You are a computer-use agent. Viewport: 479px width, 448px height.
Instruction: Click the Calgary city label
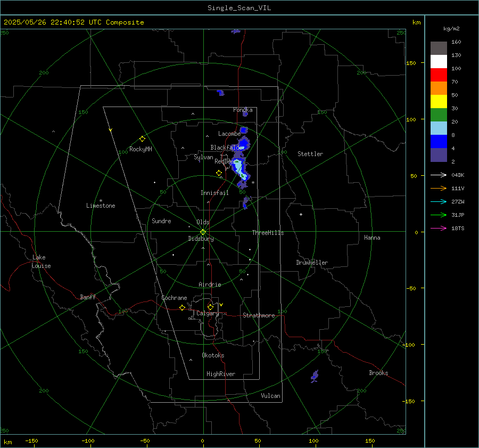208,313
